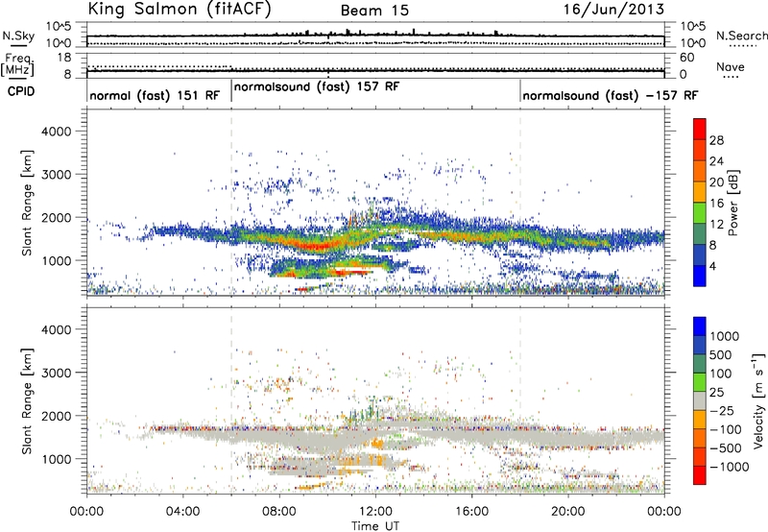The height and width of the screenshot is (532, 768).
Task: Click the '500' value on velocity colorbar
Action: tap(723, 355)
